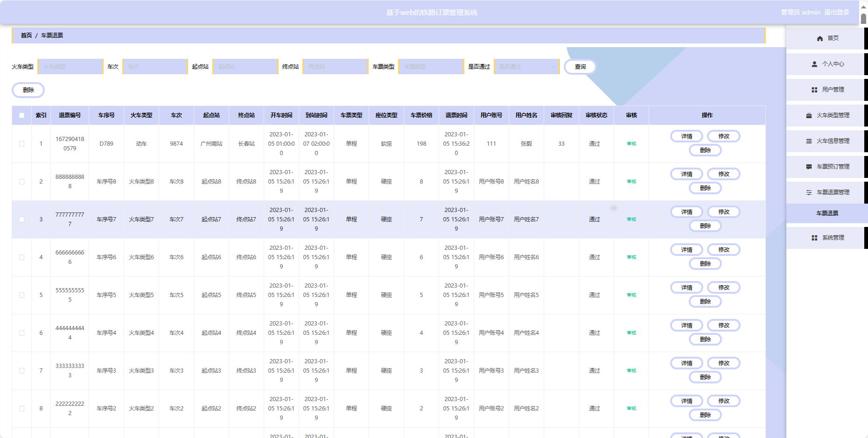The height and width of the screenshot is (438, 868).
Task: Click 首页 in the breadcrumb
Action: click(26, 35)
